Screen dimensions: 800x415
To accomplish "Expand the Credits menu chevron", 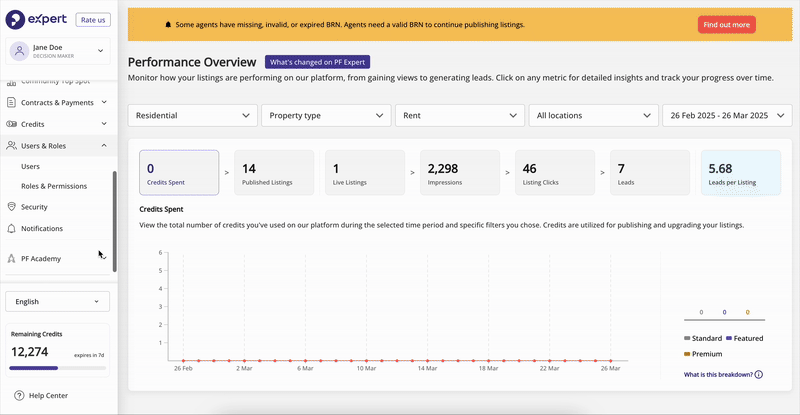I will tap(104, 124).
